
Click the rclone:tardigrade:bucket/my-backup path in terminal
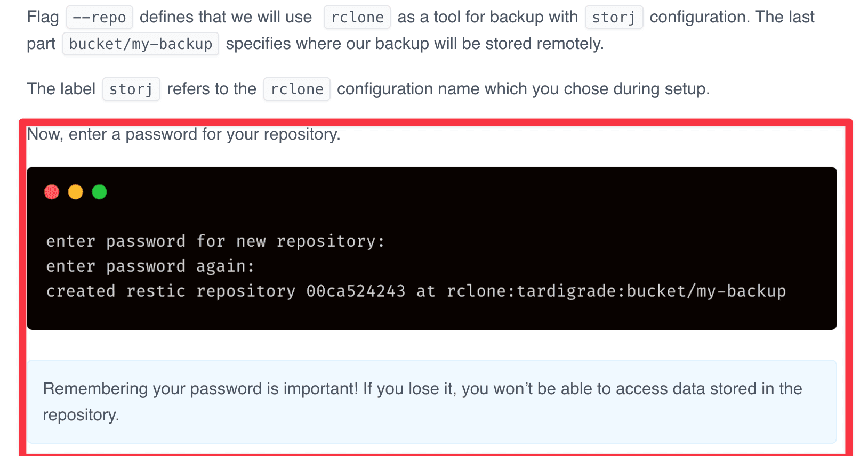(616, 291)
